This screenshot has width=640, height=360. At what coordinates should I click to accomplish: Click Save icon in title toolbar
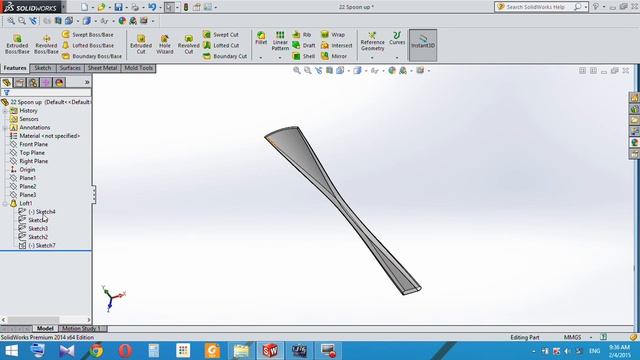118,7
